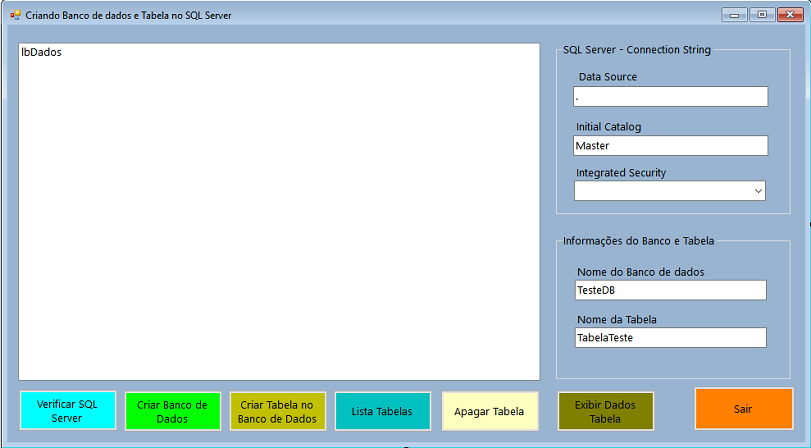Click the Nome do Banco de dados label
This screenshot has width=811, height=448.
(640, 272)
